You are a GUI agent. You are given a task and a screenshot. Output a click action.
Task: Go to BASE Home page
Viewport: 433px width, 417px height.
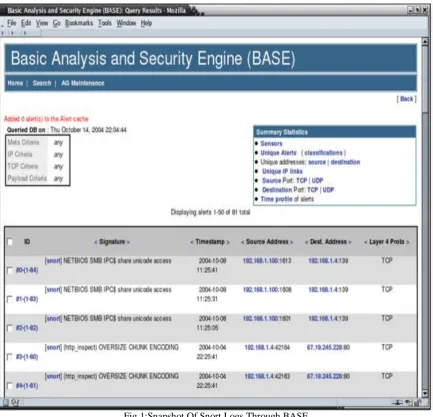(x=15, y=83)
